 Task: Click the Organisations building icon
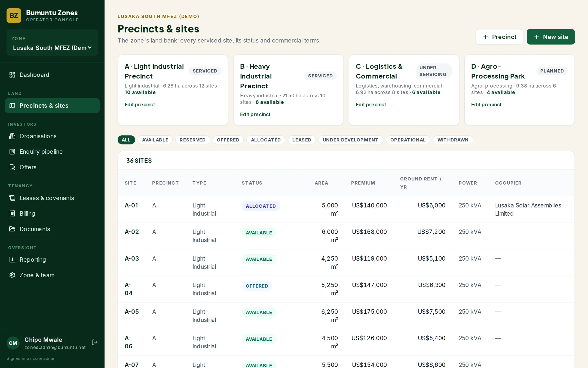click(12, 136)
